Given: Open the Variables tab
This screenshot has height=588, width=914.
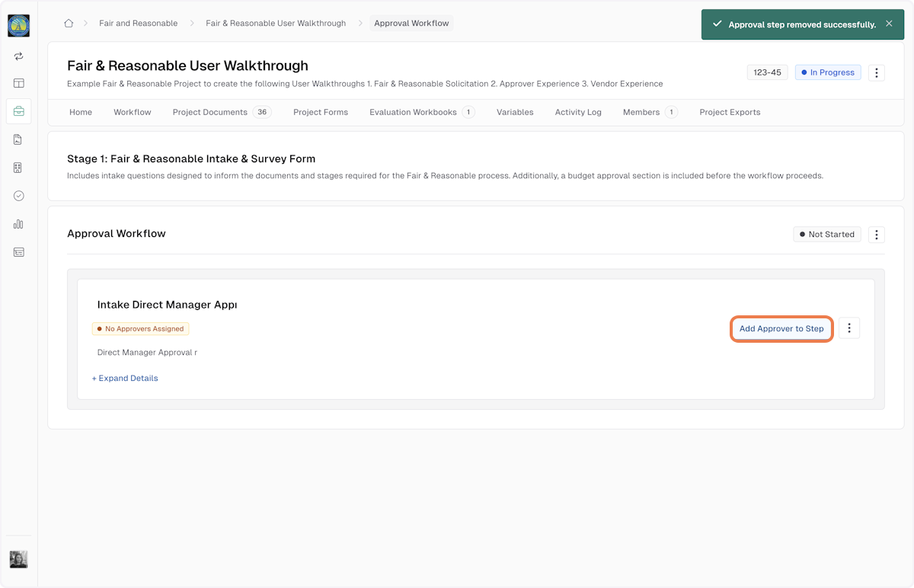Looking at the screenshot, I should point(515,112).
